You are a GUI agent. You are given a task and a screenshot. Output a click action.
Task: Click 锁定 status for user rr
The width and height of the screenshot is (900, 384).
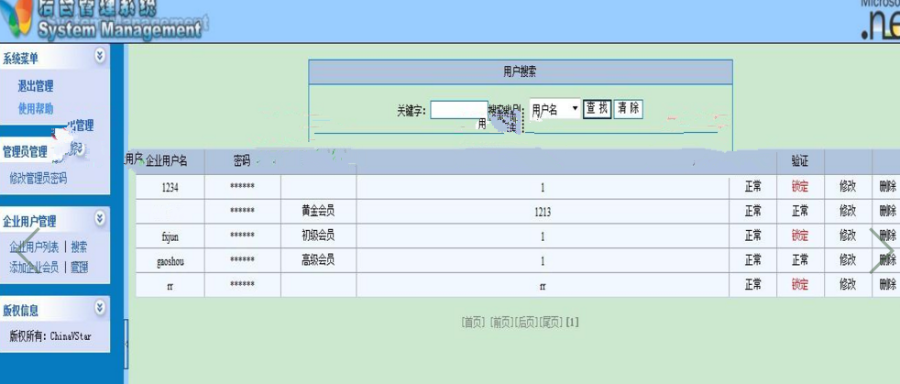[800, 284]
